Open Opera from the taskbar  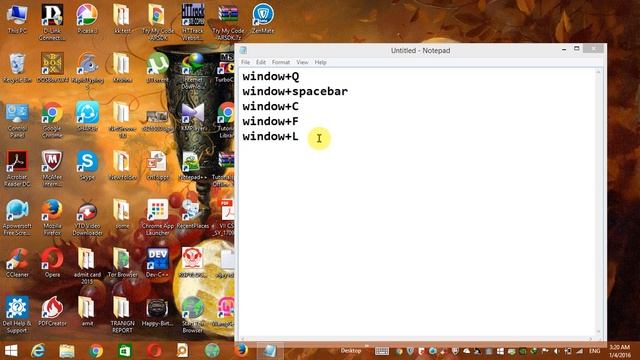(x=154, y=351)
